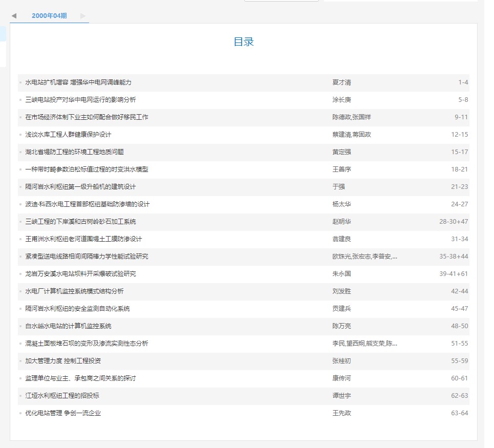Click author name 王善序
494x448 pixels.
pyautogui.click(x=341, y=169)
